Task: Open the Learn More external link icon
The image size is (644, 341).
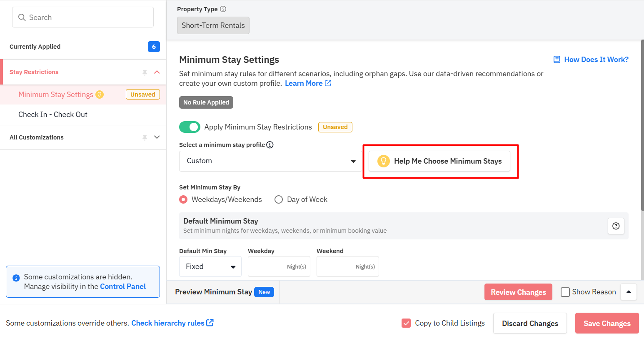Action: pos(328,83)
